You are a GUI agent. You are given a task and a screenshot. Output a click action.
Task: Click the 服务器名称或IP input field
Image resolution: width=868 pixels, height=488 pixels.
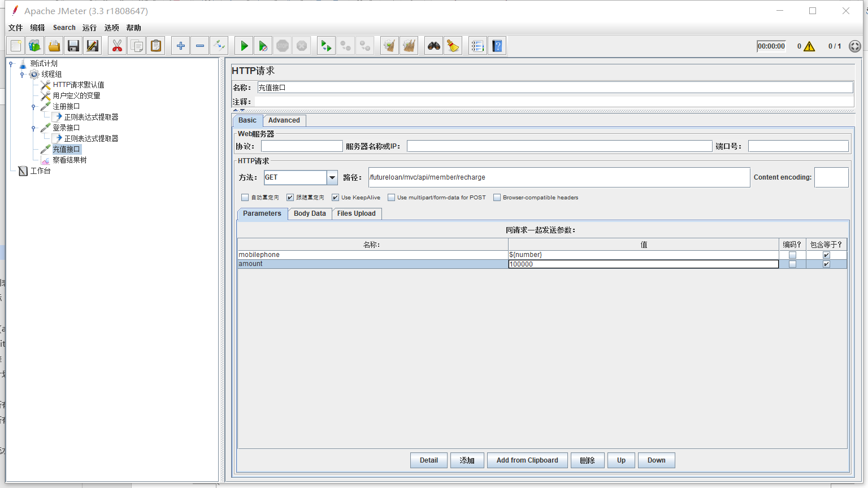559,146
